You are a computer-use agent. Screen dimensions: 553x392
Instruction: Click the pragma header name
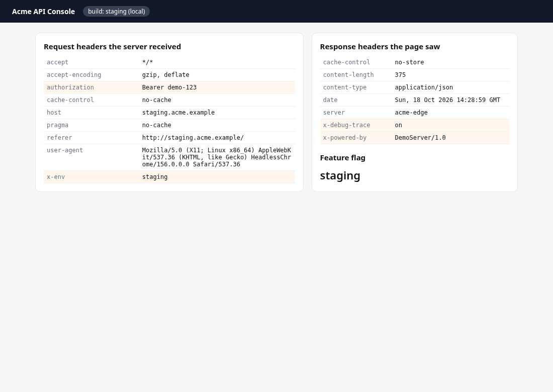[57, 125]
